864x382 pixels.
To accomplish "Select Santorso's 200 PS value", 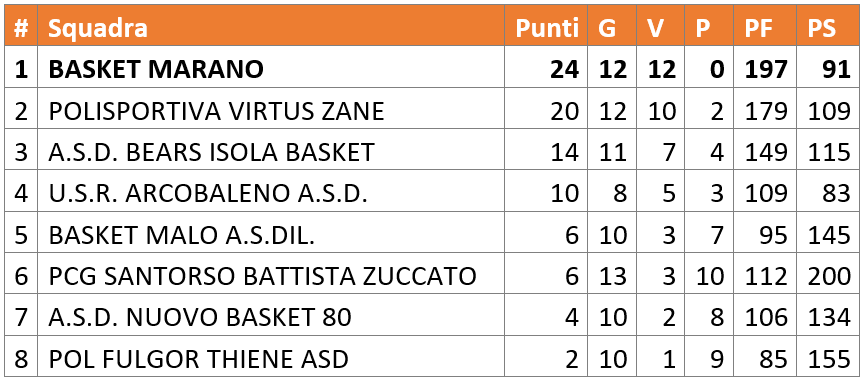I will 829,276.
